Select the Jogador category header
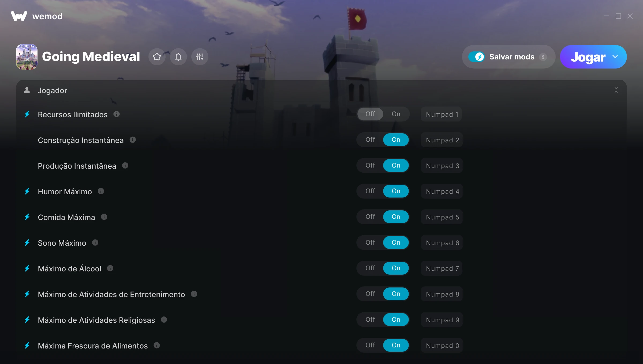Image resolution: width=643 pixels, height=364 pixels. [x=321, y=90]
